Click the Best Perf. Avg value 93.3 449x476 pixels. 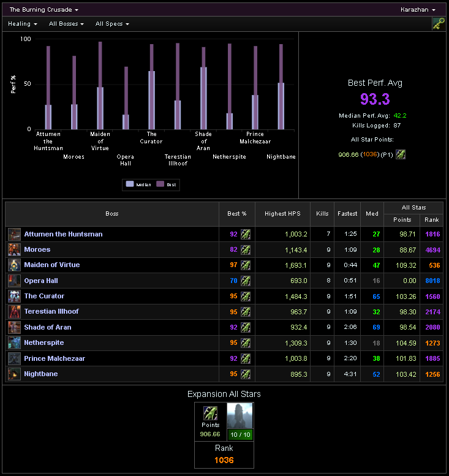point(375,99)
